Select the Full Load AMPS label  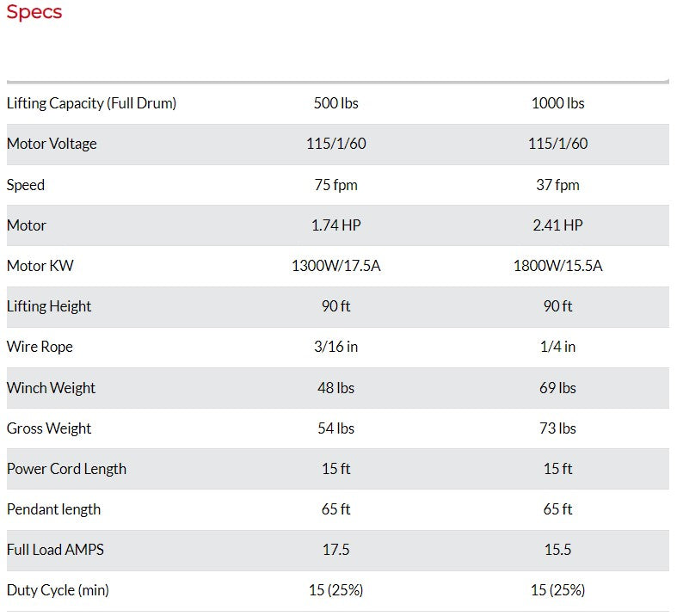[x=55, y=550]
